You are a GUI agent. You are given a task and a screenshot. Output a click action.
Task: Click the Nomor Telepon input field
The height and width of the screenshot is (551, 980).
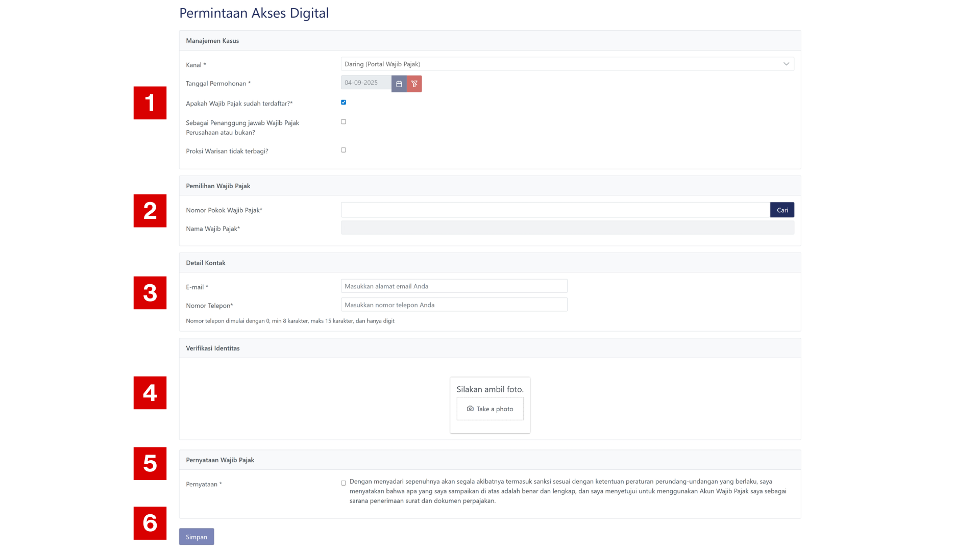(454, 305)
